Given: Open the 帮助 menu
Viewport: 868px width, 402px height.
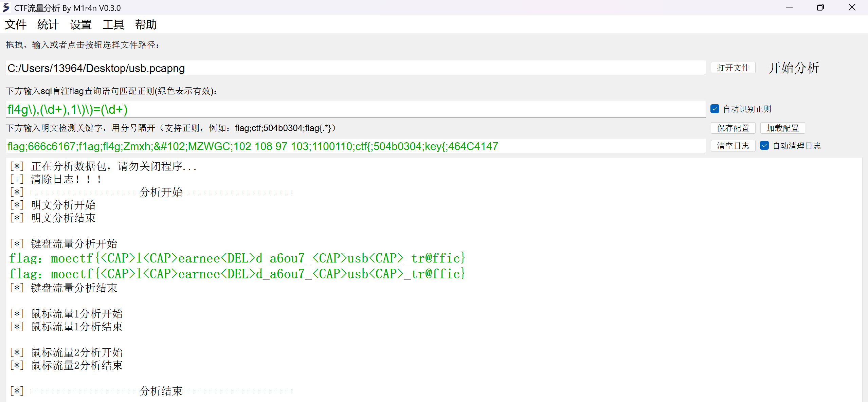Looking at the screenshot, I should [146, 24].
